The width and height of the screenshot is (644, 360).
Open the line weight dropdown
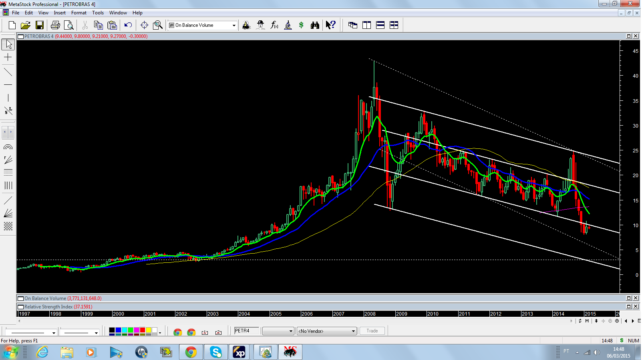96,332
